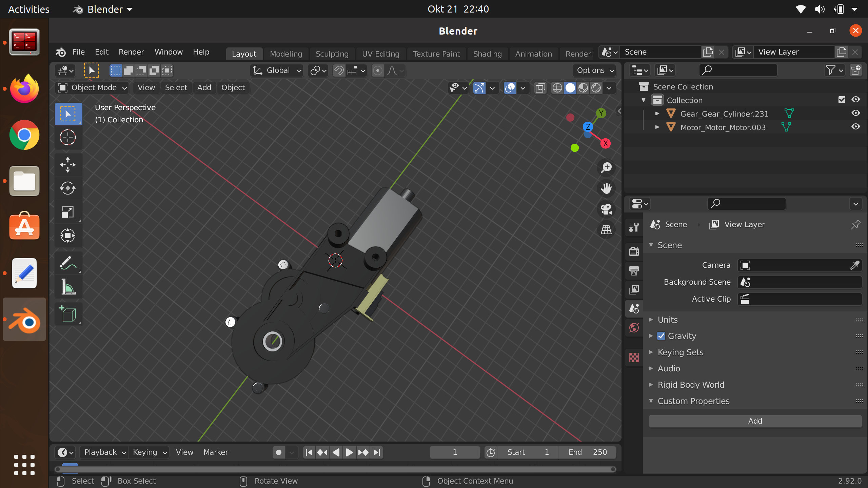Enable rendered viewport shading
The width and height of the screenshot is (868, 488).
pos(596,87)
